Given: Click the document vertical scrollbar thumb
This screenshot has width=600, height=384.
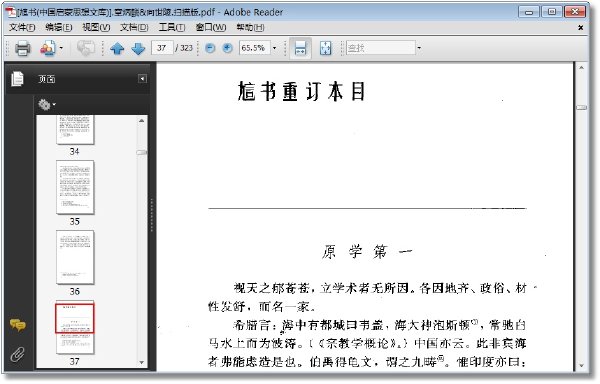Looking at the screenshot, I should coord(581,107).
